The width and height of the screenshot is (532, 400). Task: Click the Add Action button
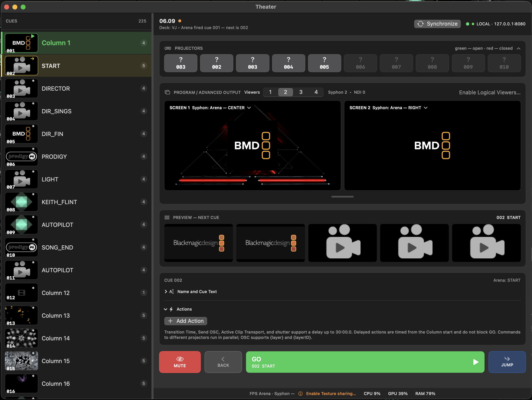click(x=186, y=321)
